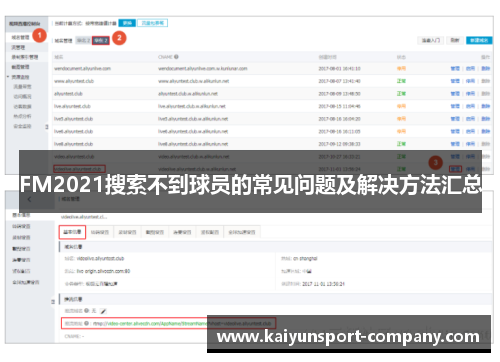500x362 pixels.
Task: Open the 安全监控 sidebar sub-item
Action: (x=22, y=126)
